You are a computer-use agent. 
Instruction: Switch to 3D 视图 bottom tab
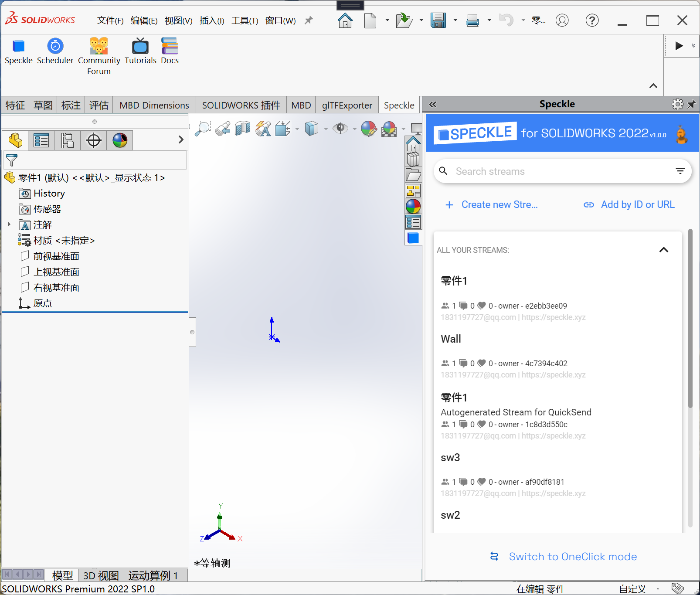pyautogui.click(x=101, y=575)
